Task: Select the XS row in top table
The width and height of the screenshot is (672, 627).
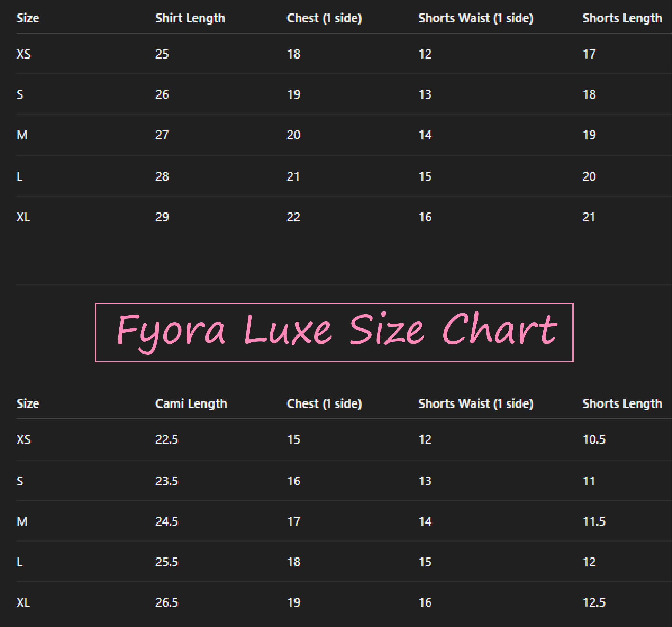Action: click(344, 54)
